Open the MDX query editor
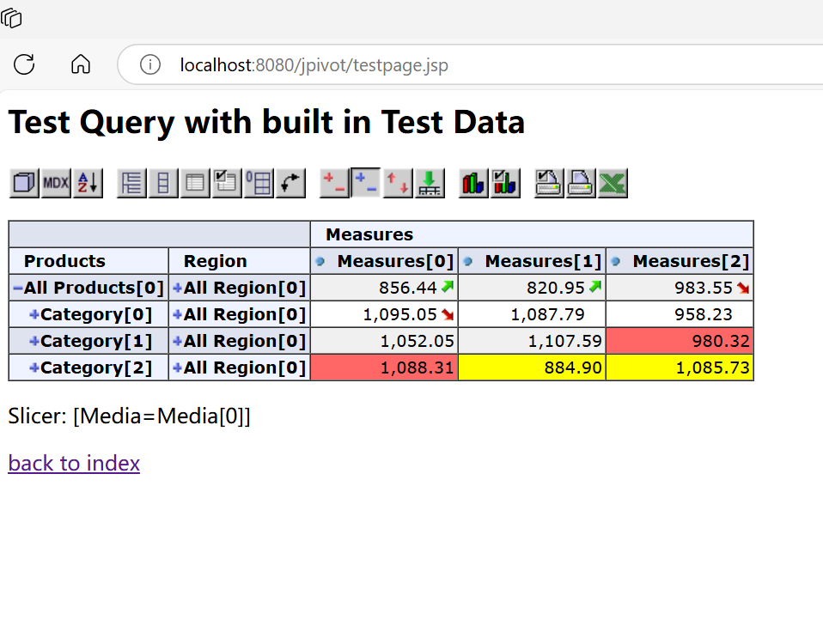Viewport: 823px width, 644px height. [56, 183]
